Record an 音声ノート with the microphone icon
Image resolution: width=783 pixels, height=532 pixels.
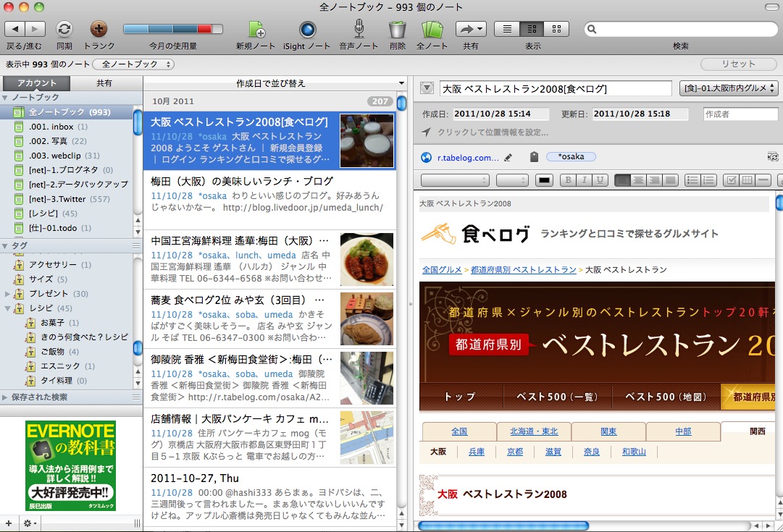[359, 29]
